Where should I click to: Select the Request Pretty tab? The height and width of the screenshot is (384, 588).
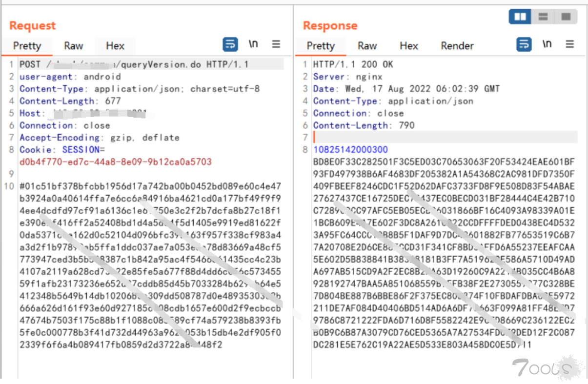tap(27, 46)
